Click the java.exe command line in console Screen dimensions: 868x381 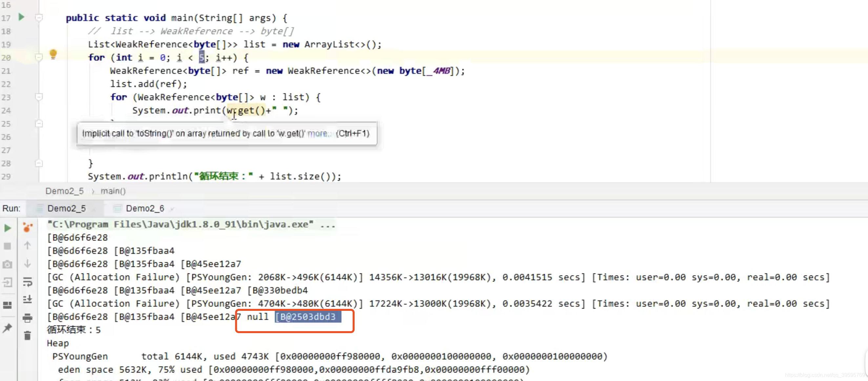191,224
